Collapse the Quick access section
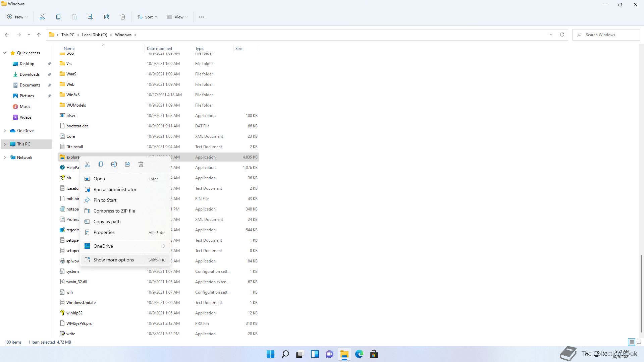This screenshot has width=644, height=362. coord(5,53)
